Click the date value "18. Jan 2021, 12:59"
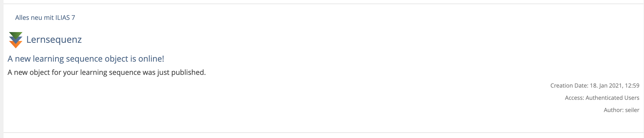644x138 pixels. point(614,86)
